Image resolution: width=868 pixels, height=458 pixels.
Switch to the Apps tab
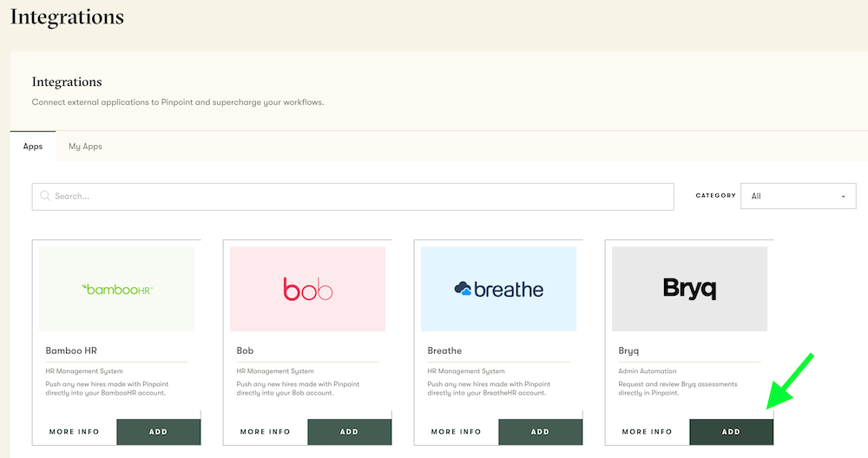33,147
